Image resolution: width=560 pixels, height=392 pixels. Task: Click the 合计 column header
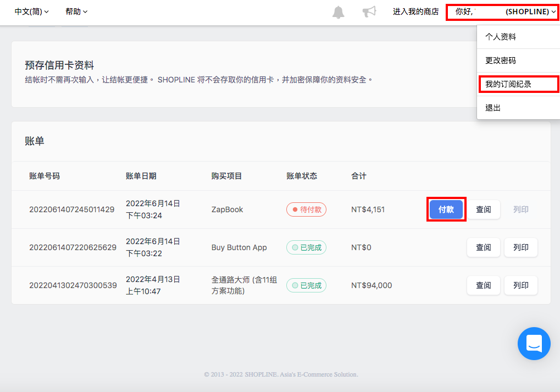click(x=358, y=176)
